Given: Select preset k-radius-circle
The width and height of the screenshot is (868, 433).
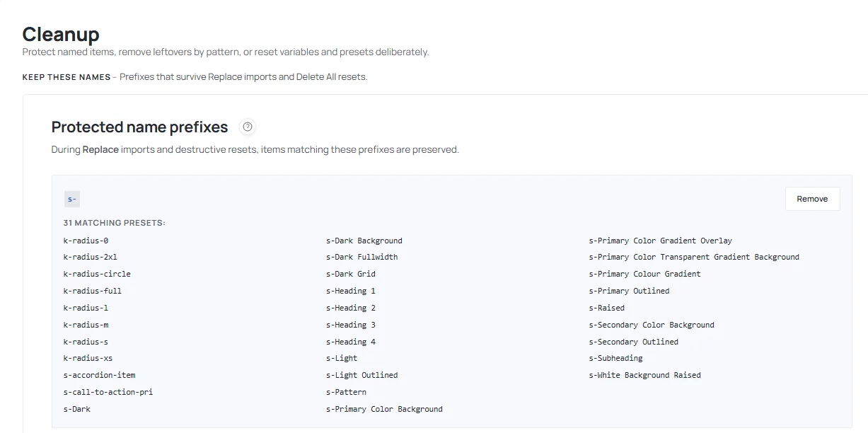Looking at the screenshot, I should [x=97, y=274].
